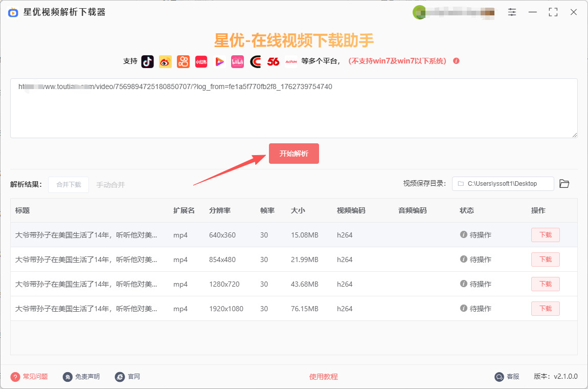Click status info icon in 640x360 row

(x=464, y=234)
